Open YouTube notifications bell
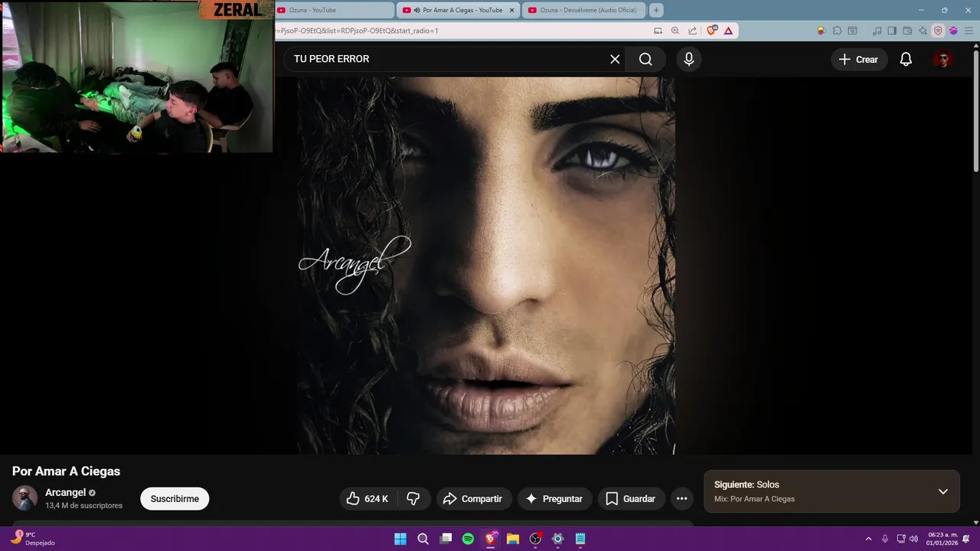 [906, 59]
